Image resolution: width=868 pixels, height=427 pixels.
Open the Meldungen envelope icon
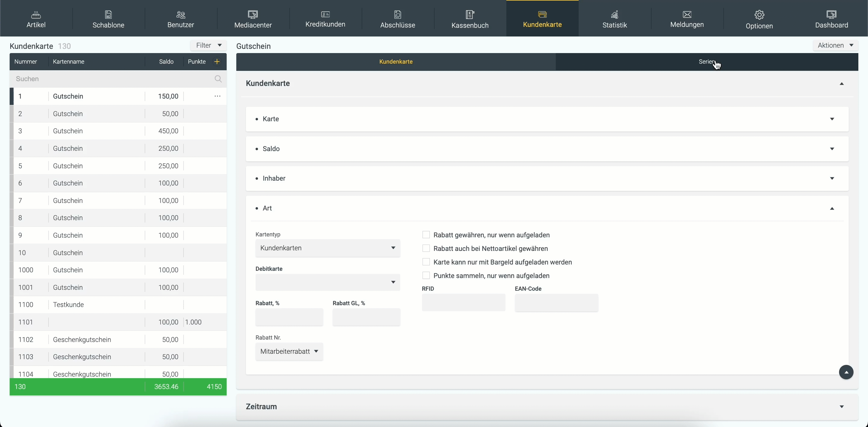[687, 14]
